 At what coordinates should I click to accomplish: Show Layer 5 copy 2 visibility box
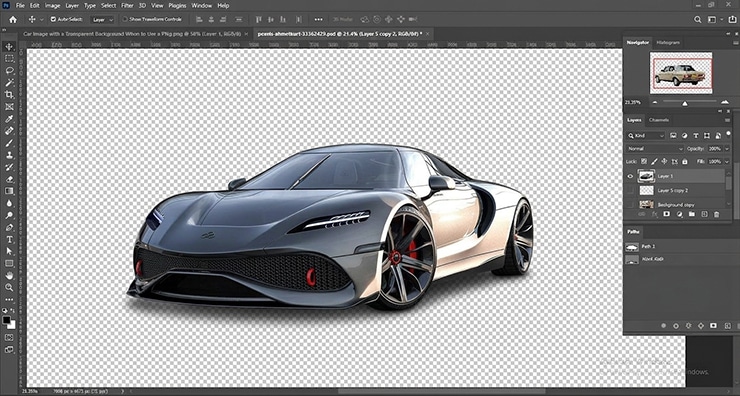click(630, 190)
